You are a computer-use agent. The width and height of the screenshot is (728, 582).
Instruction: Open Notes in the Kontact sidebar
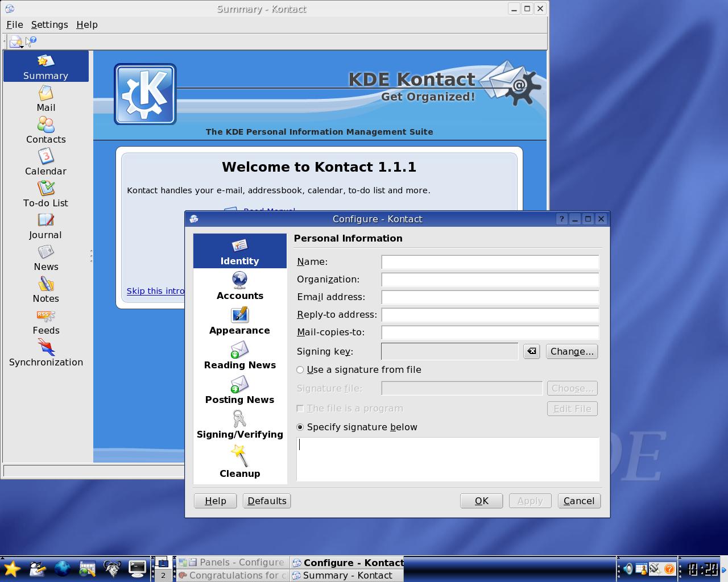pyautogui.click(x=46, y=289)
